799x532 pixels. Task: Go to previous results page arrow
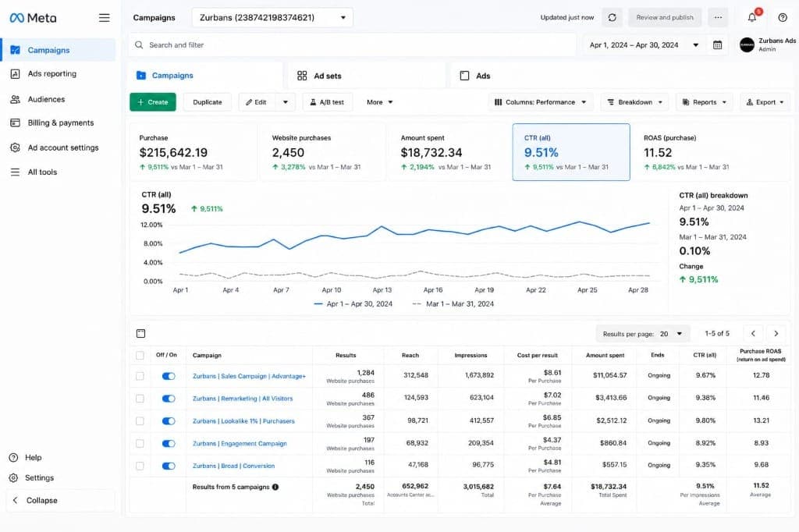point(753,333)
